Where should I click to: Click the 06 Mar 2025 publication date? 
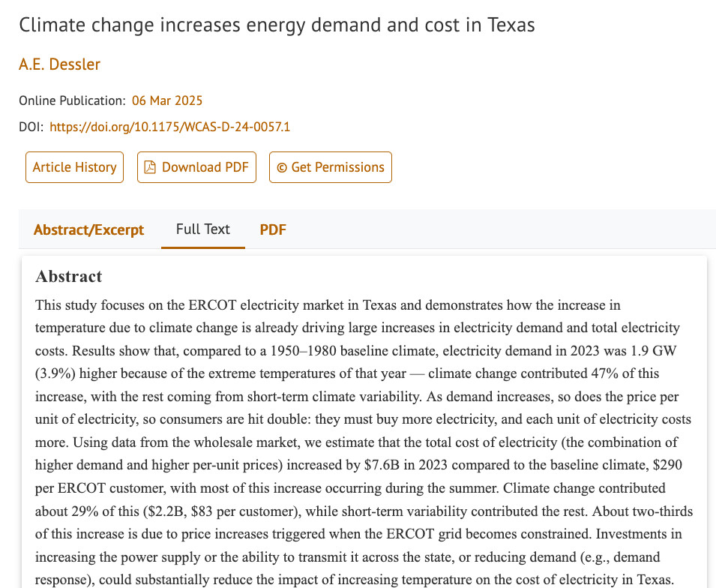[x=167, y=100]
